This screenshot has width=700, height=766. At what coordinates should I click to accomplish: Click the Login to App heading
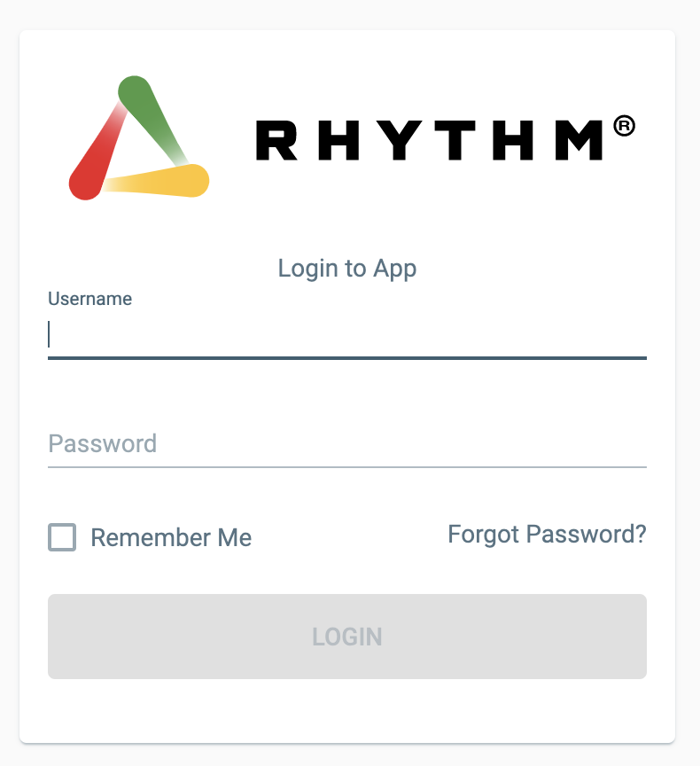point(347,268)
